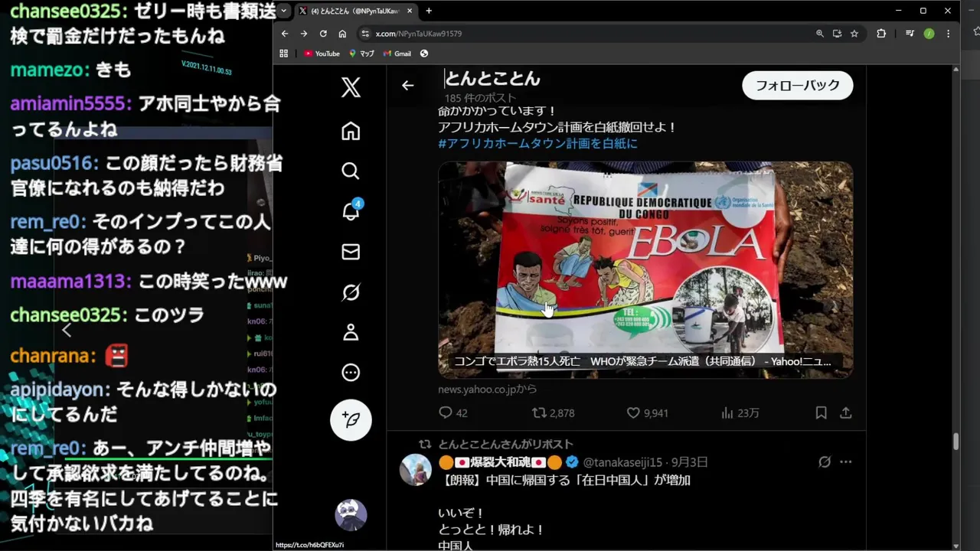Click chat message from maaama1313
The height and width of the screenshot is (551, 980).
tap(149, 281)
